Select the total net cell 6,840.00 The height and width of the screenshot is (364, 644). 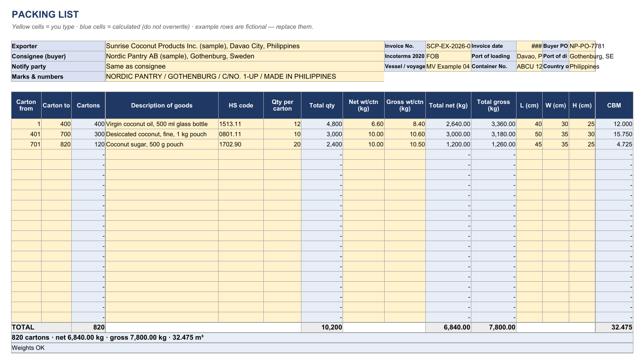coord(448,328)
